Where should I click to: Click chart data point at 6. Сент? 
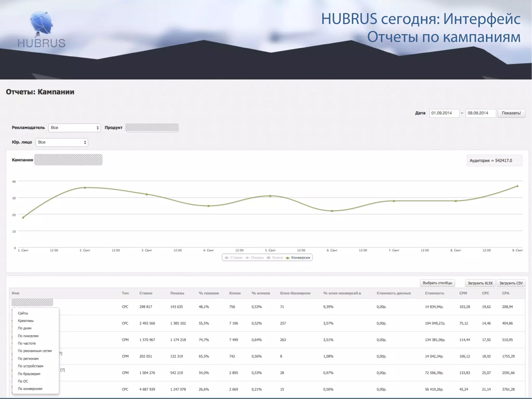pyautogui.click(x=332, y=211)
